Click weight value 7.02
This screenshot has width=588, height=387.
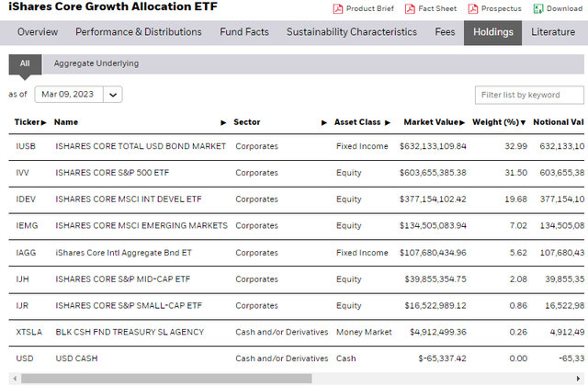point(518,225)
